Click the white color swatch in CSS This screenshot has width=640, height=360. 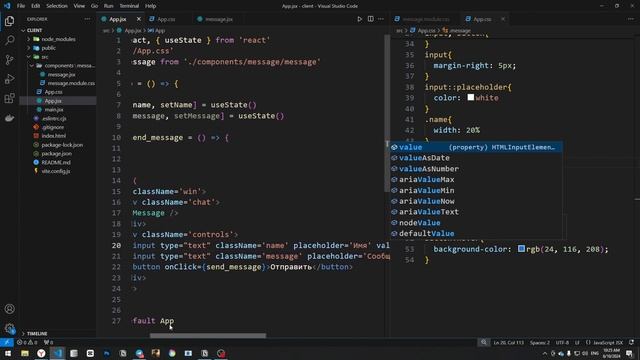click(x=471, y=98)
